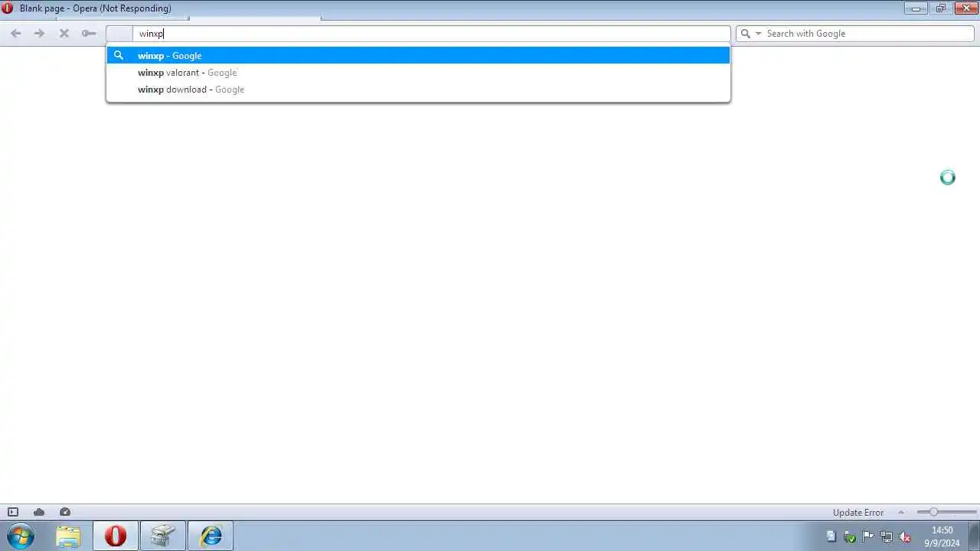Launch Internet Explorer from the taskbar
Screen dimensions: 980x551
click(211, 536)
